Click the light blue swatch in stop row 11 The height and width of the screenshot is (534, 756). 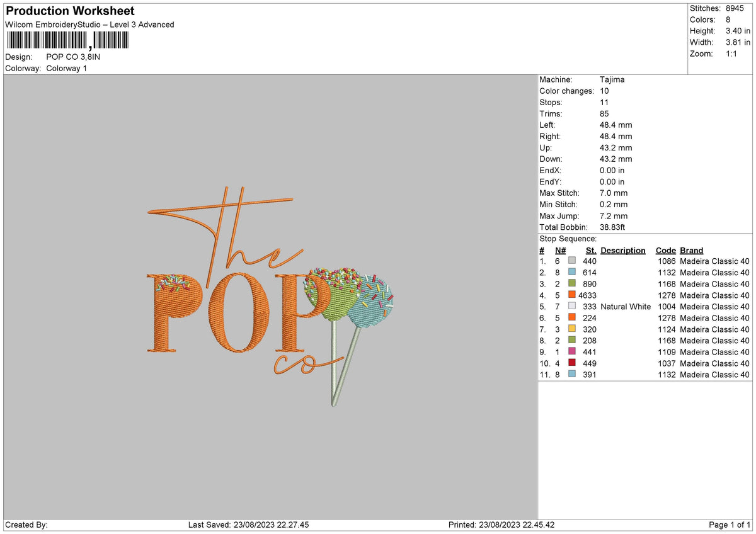coord(572,374)
